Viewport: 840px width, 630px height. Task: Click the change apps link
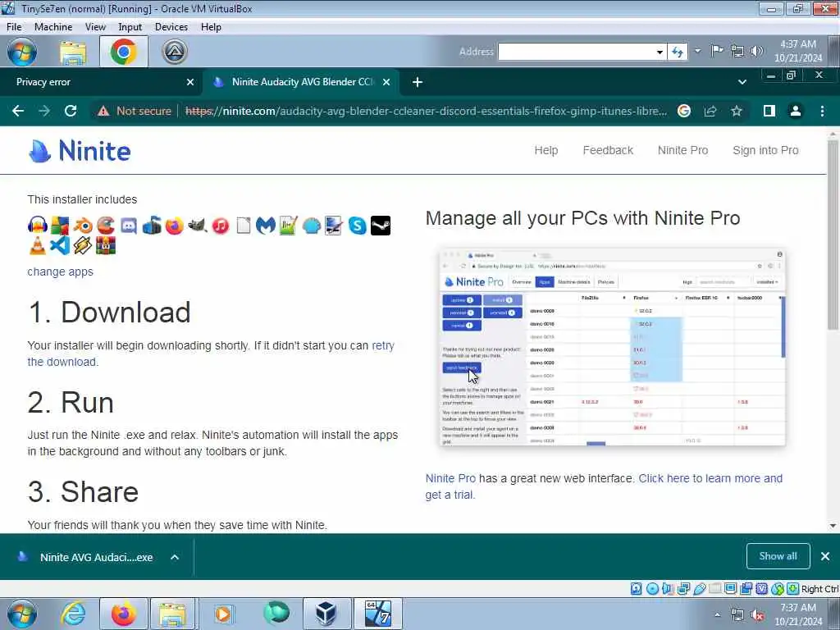pyautogui.click(x=60, y=272)
